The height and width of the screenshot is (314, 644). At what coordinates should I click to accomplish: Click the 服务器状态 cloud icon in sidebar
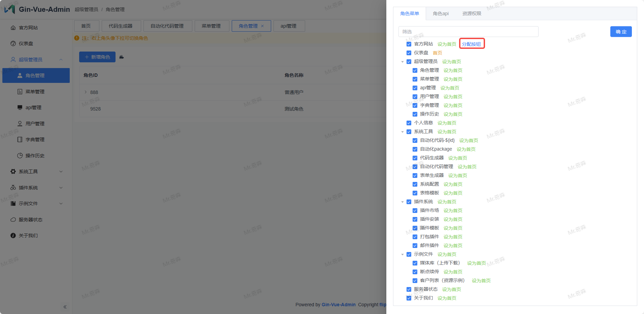tap(13, 220)
